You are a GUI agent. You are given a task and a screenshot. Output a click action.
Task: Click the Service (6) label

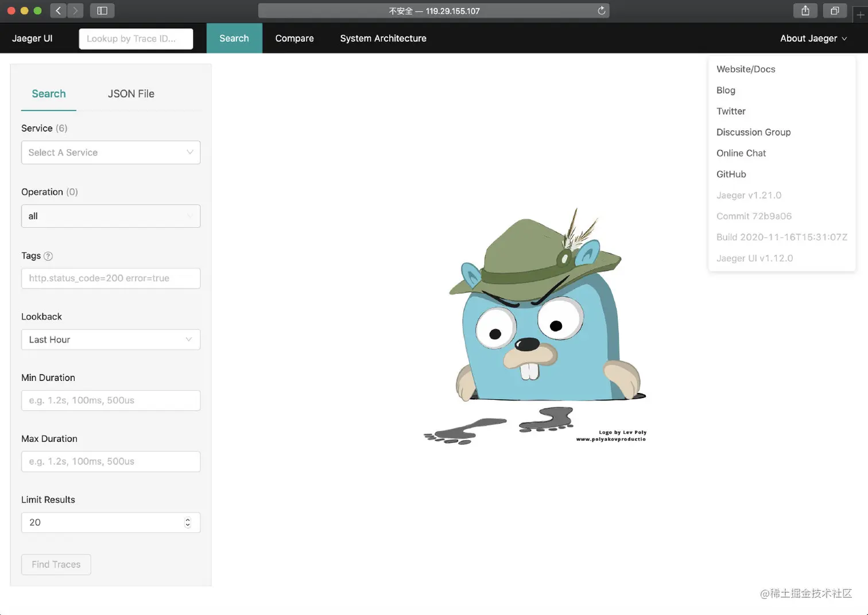tap(44, 128)
